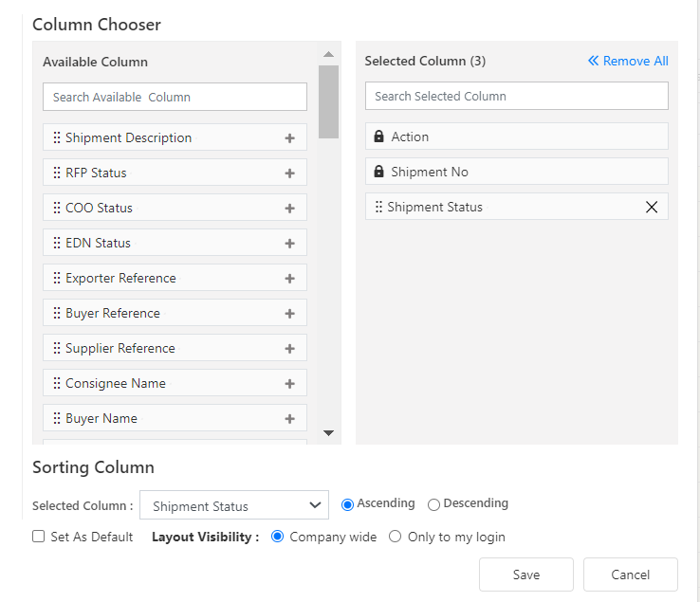Select Ascending sort order
Screen dimensions: 700x602
347,504
